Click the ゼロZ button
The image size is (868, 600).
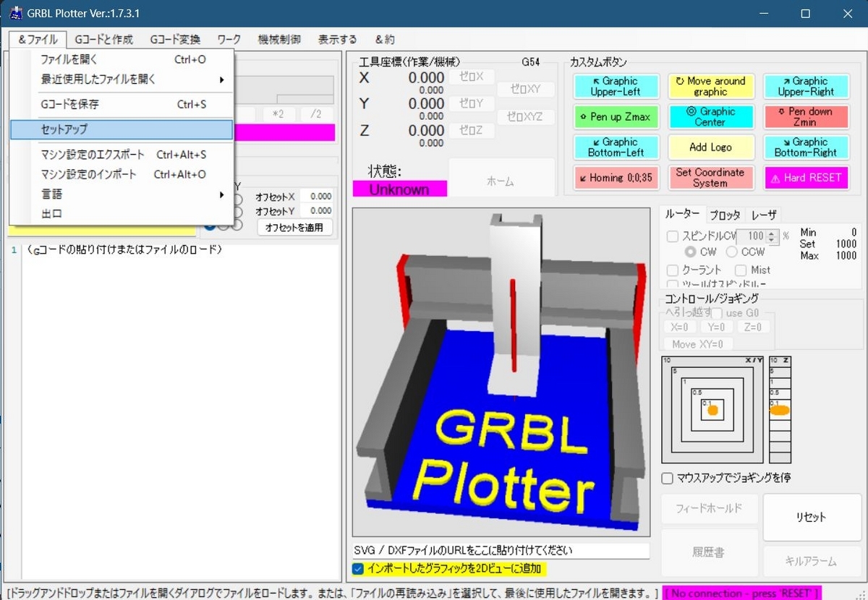[x=472, y=130]
